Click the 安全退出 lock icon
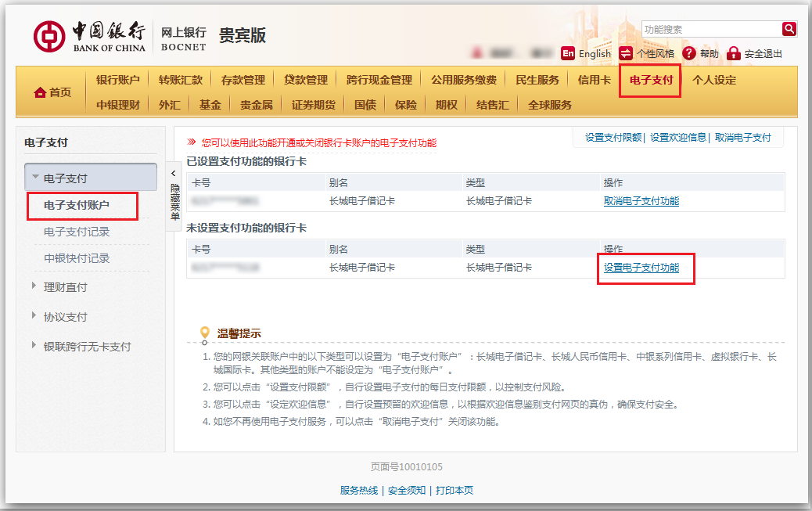The height and width of the screenshot is (511, 812). (x=733, y=53)
